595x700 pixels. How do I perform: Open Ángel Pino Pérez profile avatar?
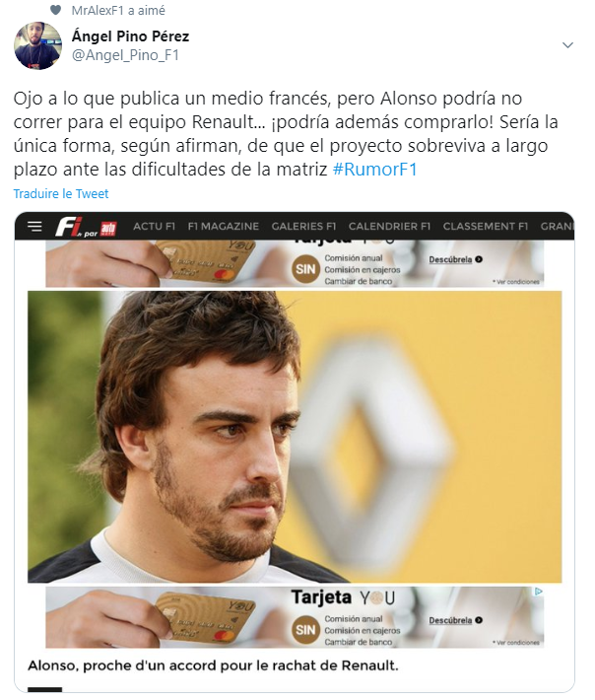coord(37,45)
